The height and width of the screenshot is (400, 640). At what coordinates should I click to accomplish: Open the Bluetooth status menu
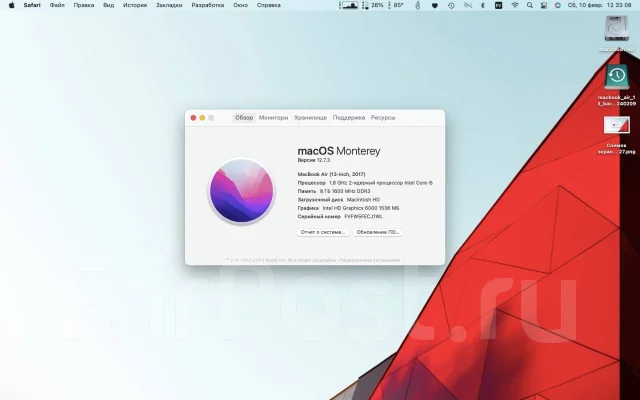(482, 5)
